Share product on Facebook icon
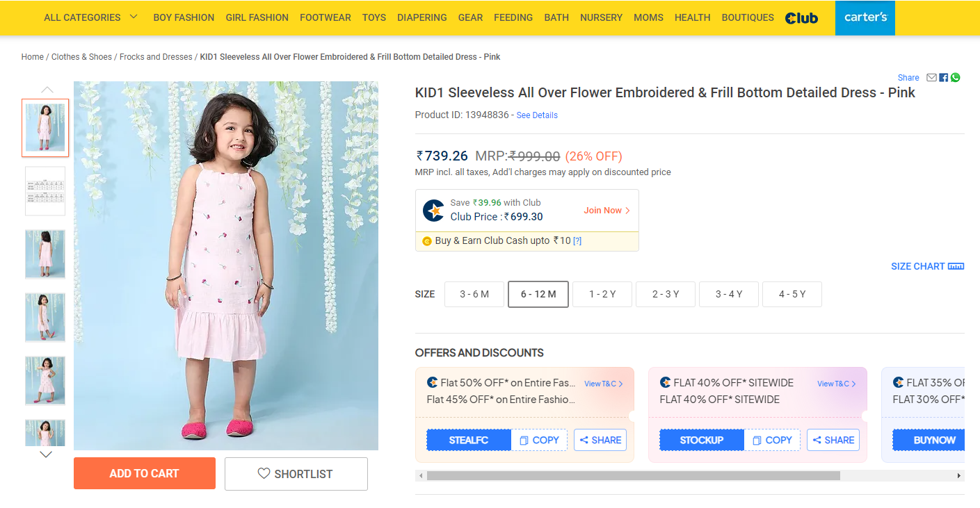 pyautogui.click(x=944, y=78)
